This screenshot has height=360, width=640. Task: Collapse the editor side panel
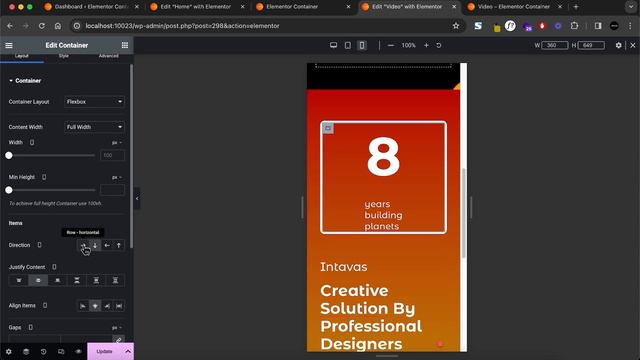click(x=137, y=198)
